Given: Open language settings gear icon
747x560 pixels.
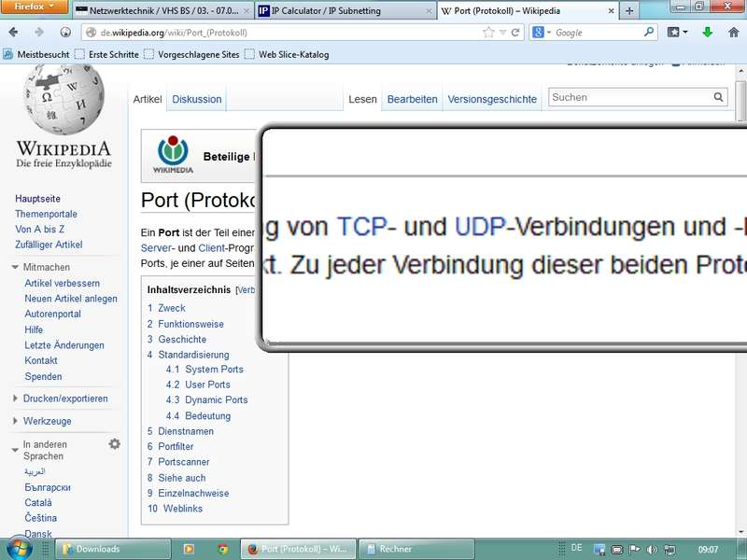Looking at the screenshot, I should [x=114, y=444].
